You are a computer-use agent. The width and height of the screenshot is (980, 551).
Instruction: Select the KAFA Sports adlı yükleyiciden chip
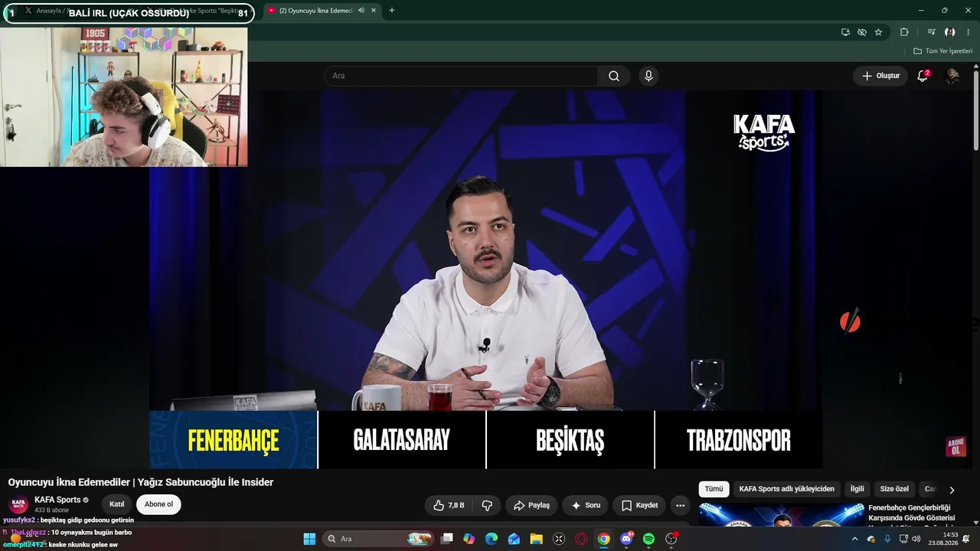point(786,489)
